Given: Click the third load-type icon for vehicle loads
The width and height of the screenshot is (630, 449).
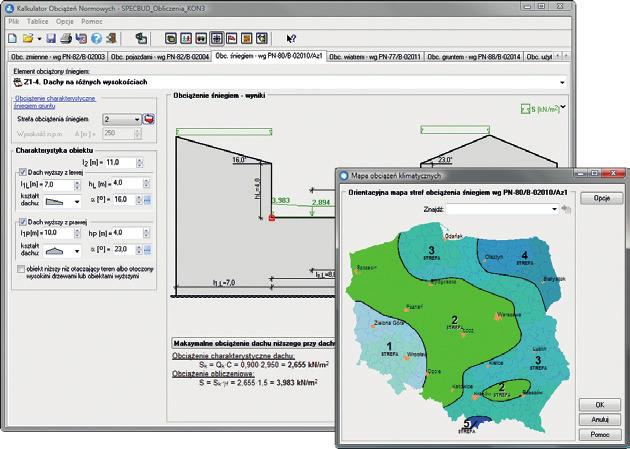Looking at the screenshot, I should 201,39.
